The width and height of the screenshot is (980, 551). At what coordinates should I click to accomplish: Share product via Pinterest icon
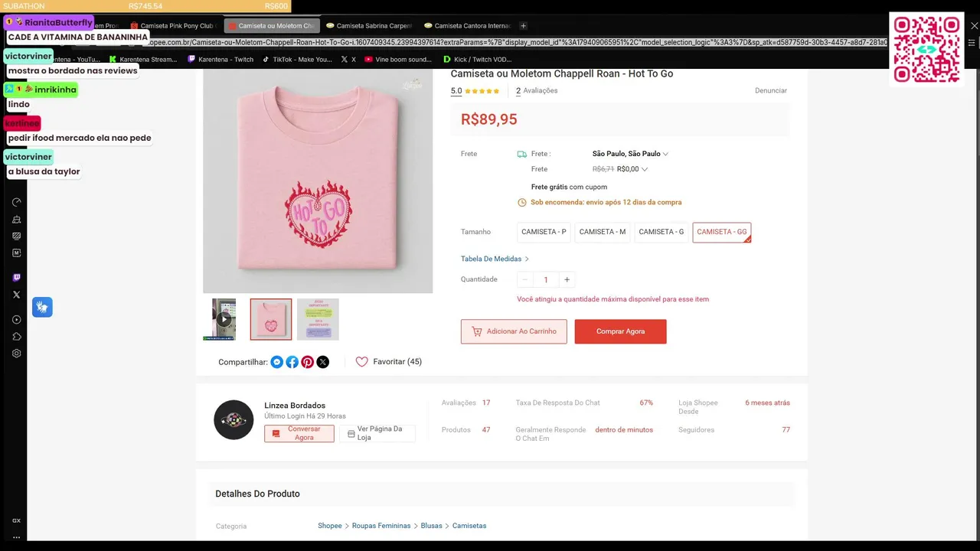pos(308,362)
